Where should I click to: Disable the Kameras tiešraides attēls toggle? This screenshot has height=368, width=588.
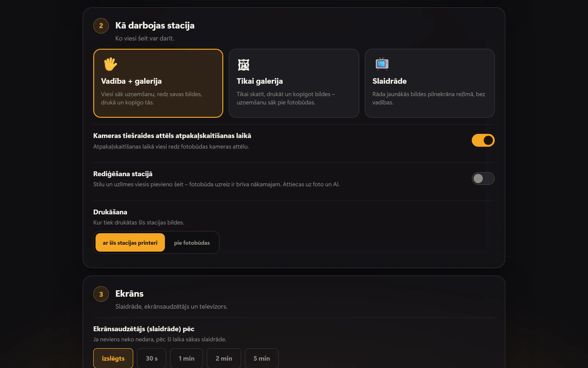pyautogui.click(x=483, y=140)
